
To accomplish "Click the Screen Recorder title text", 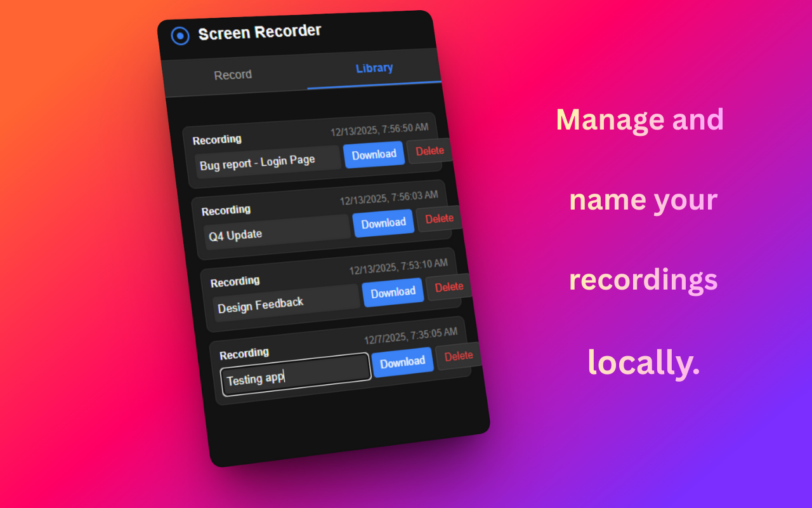I will click(260, 30).
